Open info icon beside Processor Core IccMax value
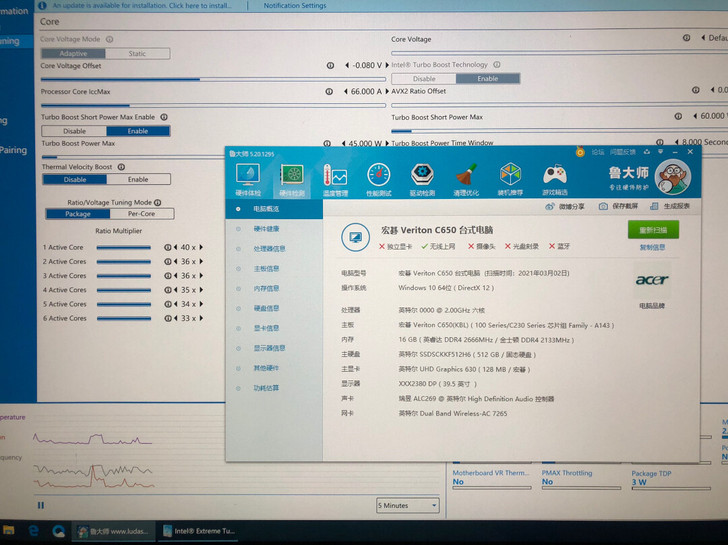The image size is (728, 545). pos(329,91)
